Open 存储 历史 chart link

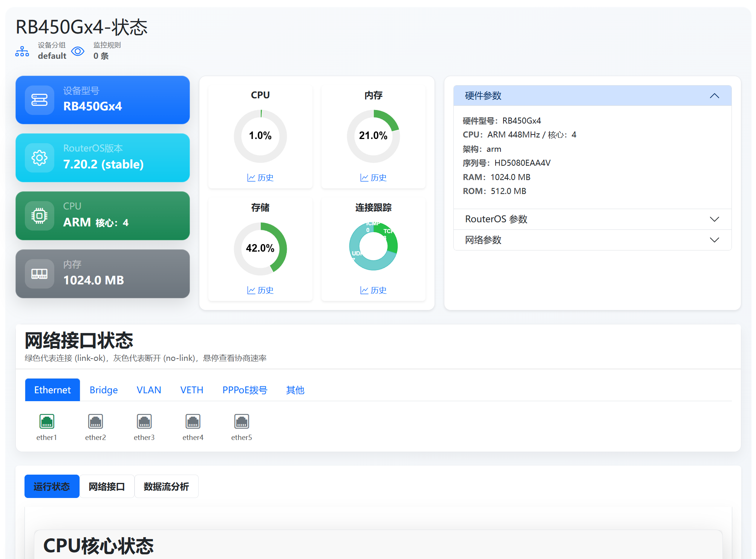(260, 290)
